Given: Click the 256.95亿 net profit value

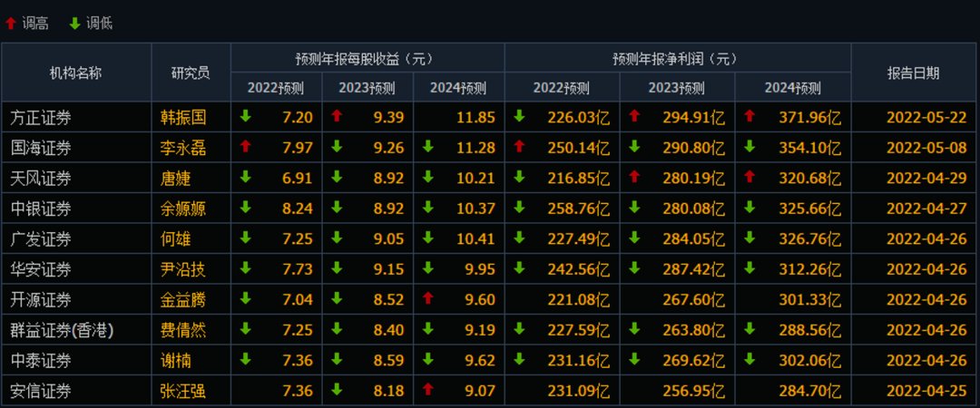Looking at the screenshot, I should point(694,391).
